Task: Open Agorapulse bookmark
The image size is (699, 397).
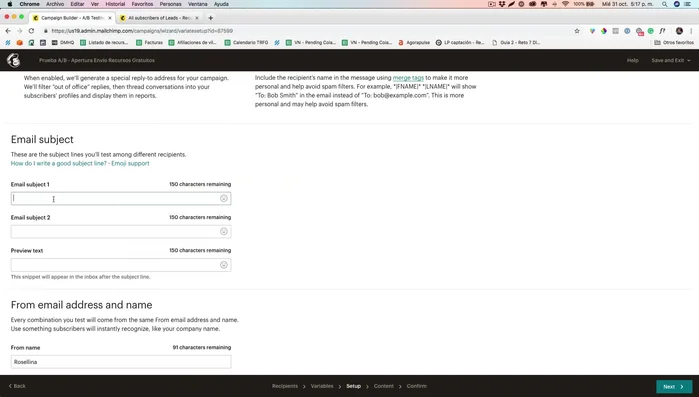Action: 414,43
